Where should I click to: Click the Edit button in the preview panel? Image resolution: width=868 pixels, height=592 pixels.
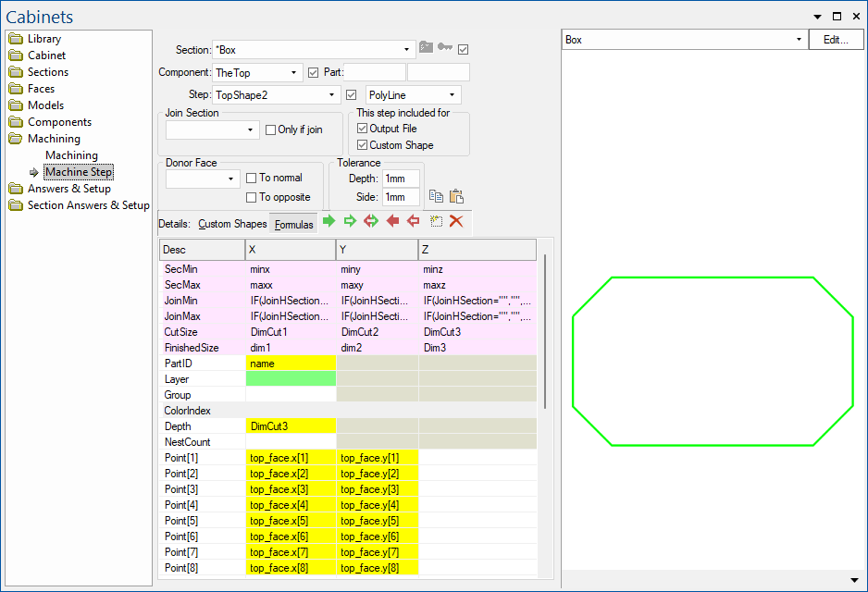point(837,40)
